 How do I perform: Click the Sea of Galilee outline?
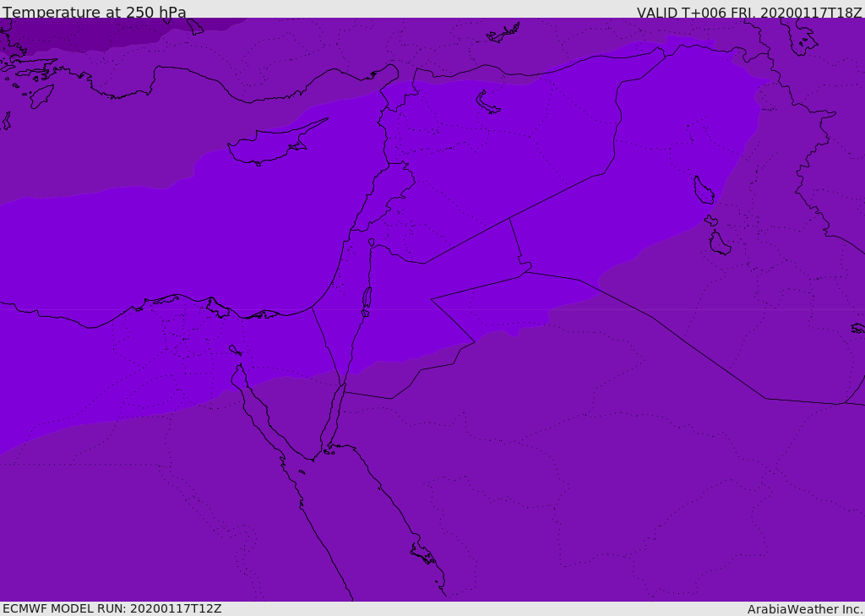point(372,243)
